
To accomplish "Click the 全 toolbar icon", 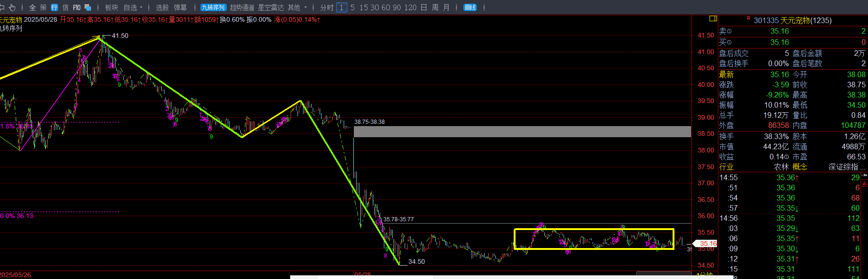I will [x=32, y=7].
